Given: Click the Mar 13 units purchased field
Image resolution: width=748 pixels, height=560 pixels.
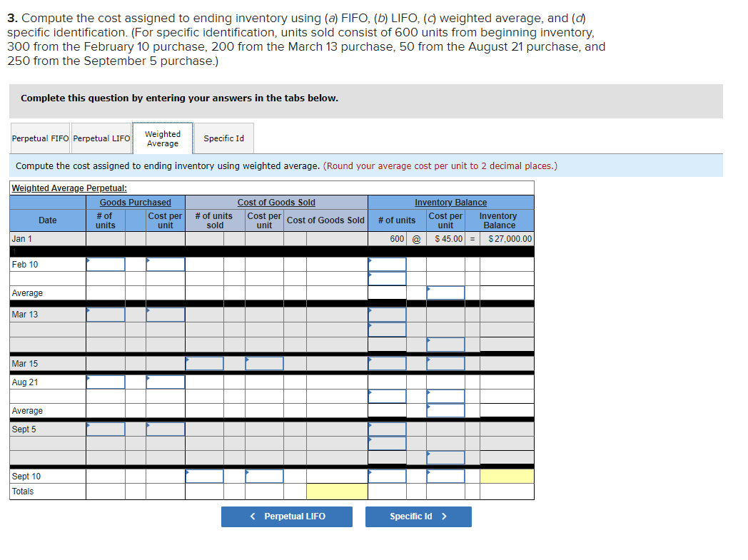Looking at the screenshot, I should tap(105, 314).
